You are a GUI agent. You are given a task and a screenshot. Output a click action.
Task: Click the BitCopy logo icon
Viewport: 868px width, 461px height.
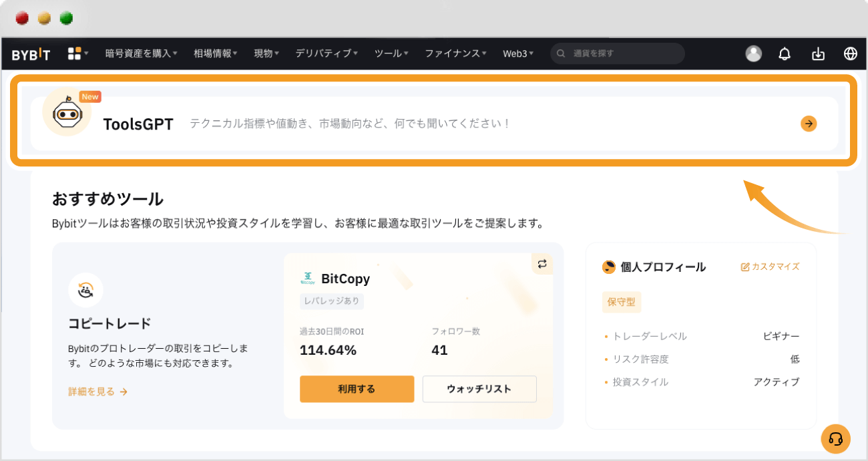[x=307, y=278]
